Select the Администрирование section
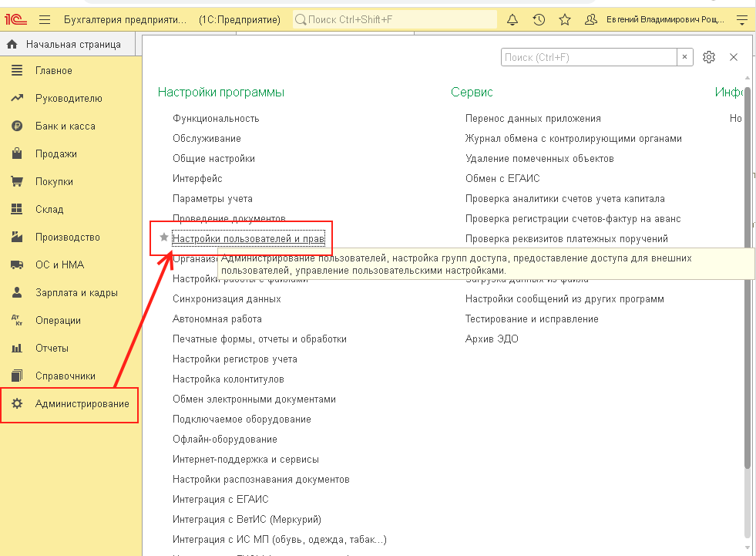The width and height of the screenshot is (756, 556). tap(82, 404)
